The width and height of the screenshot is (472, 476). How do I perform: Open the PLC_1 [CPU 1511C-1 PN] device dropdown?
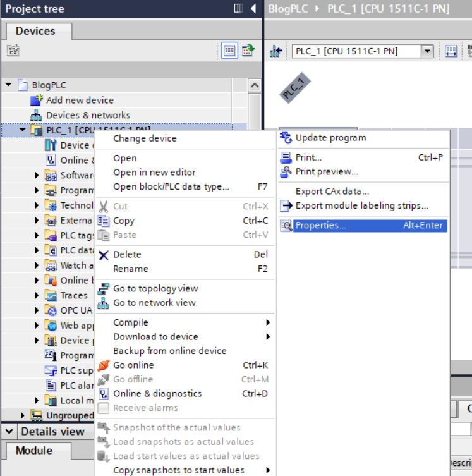(427, 51)
